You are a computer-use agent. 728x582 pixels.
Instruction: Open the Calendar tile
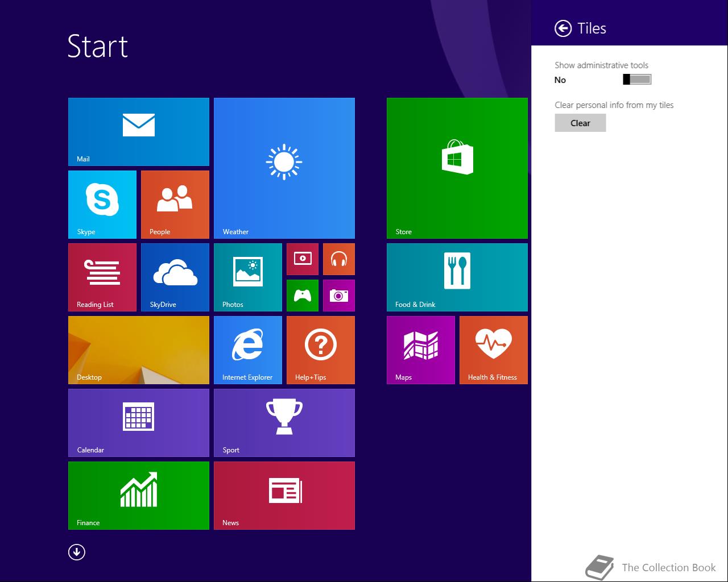tap(139, 423)
